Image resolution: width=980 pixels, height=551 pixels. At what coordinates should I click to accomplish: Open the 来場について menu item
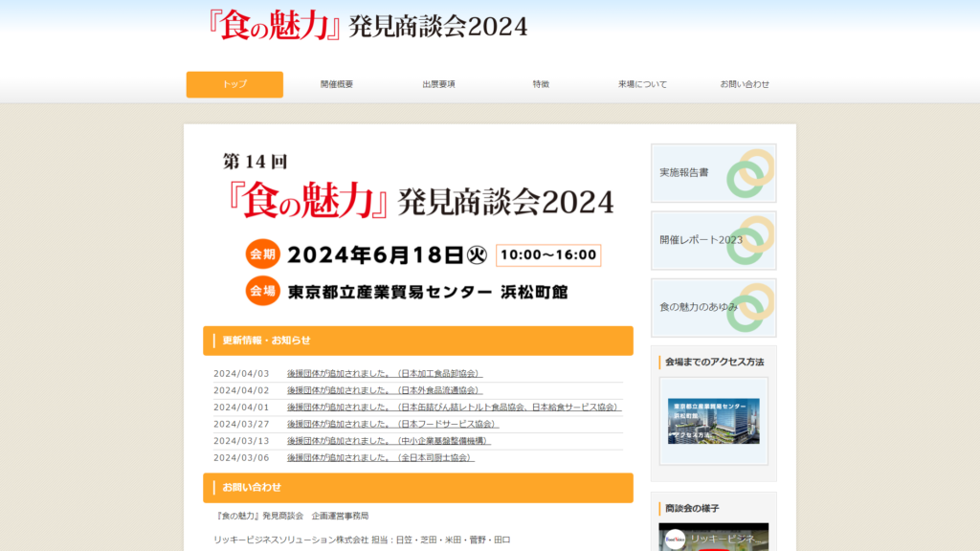pyautogui.click(x=642, y=84)
